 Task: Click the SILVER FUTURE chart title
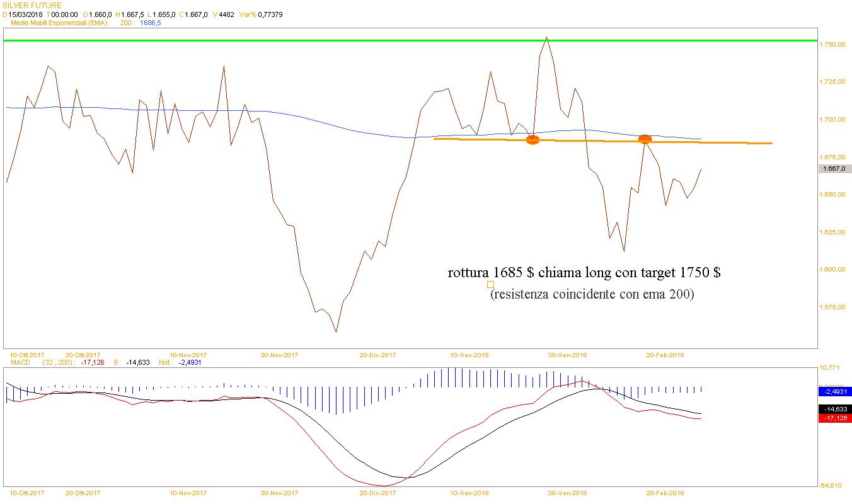(x=33, y=5)
